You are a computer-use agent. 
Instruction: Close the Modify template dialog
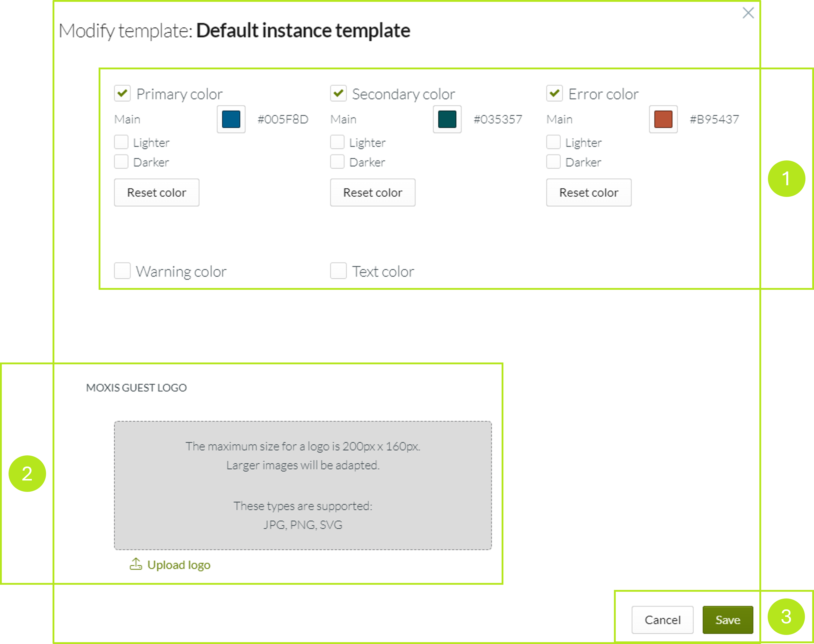pos(748,13)
